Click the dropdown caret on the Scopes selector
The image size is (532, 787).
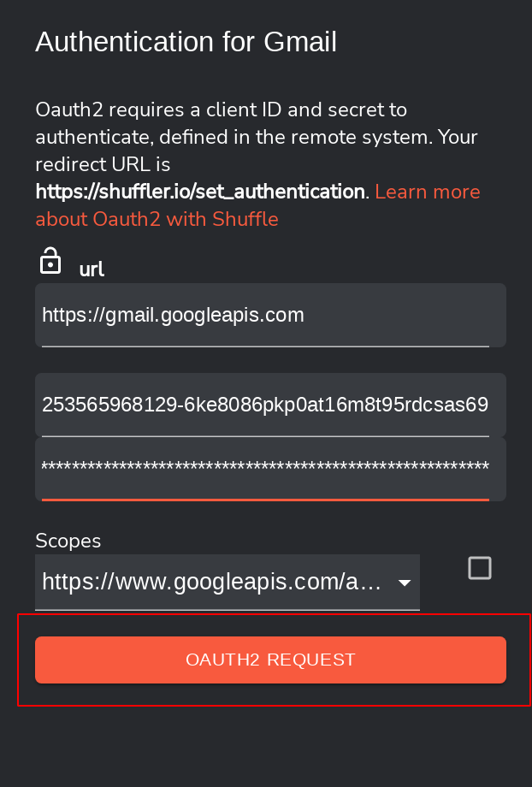click(x=405, y=583)
